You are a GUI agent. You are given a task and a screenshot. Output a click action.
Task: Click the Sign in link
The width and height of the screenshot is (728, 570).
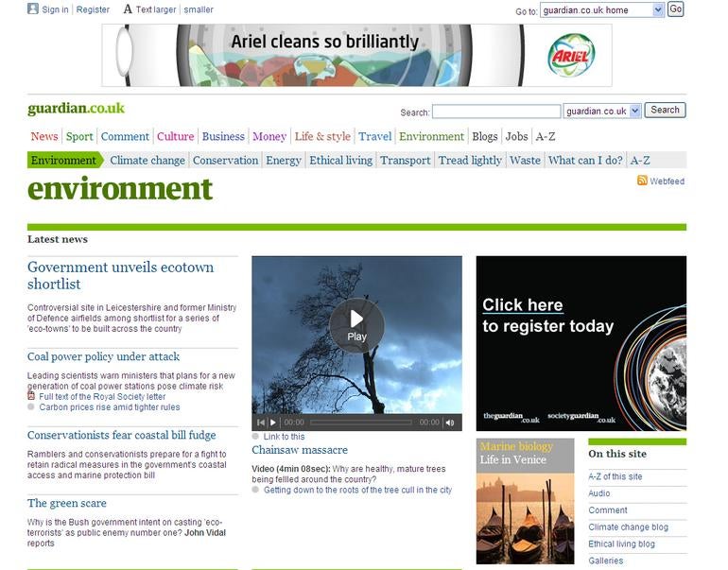pyautogui.click(x=55, y=9)
